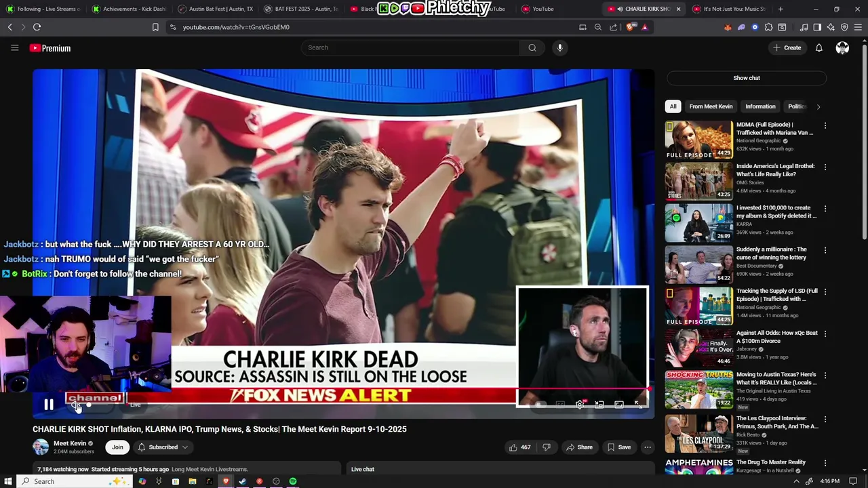Select the From Meet Kevin chip
868x488 pixels.
point(711,106)
